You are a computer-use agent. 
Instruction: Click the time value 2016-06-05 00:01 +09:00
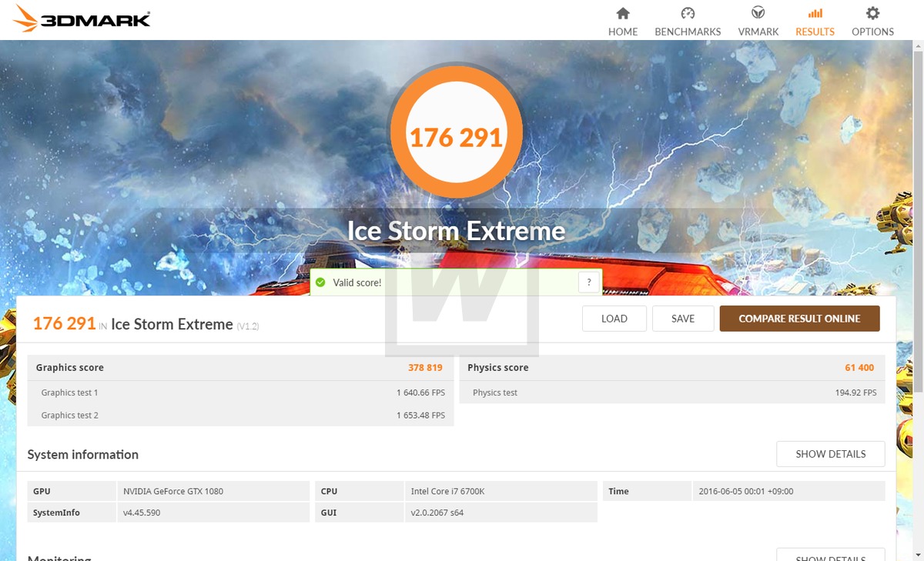click(x=746, y=491)
